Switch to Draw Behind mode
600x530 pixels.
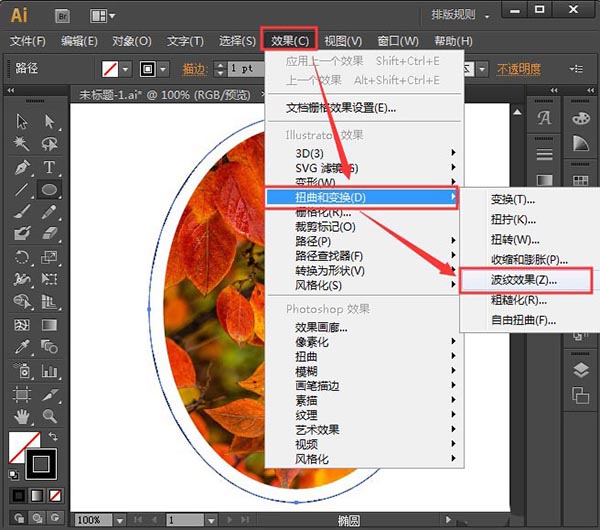pos(37,519)
